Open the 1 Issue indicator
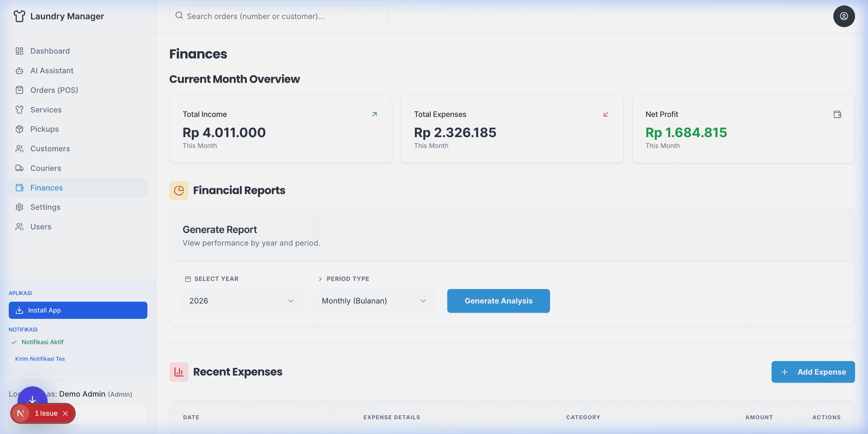This screenshot has height=434, width=868. click(46, 413)
